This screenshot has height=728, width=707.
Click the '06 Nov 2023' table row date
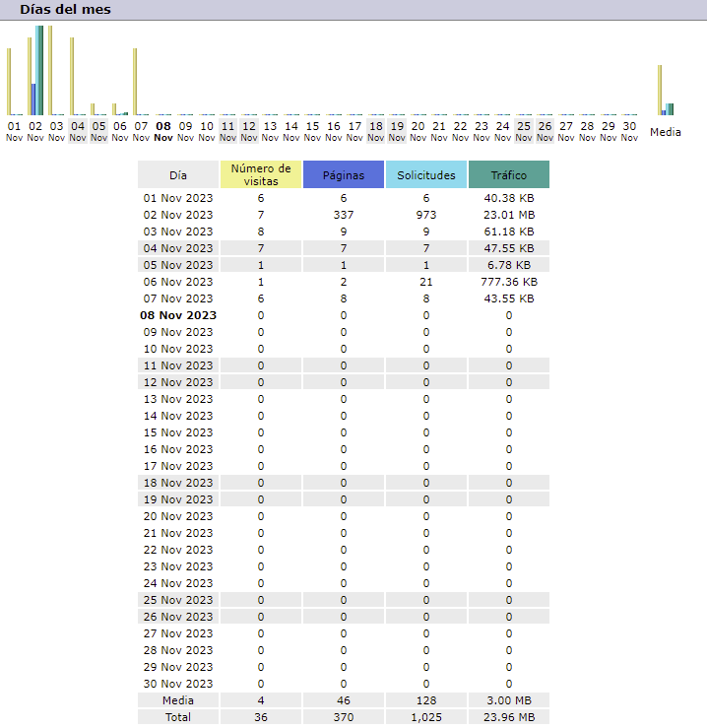[178, 282]
